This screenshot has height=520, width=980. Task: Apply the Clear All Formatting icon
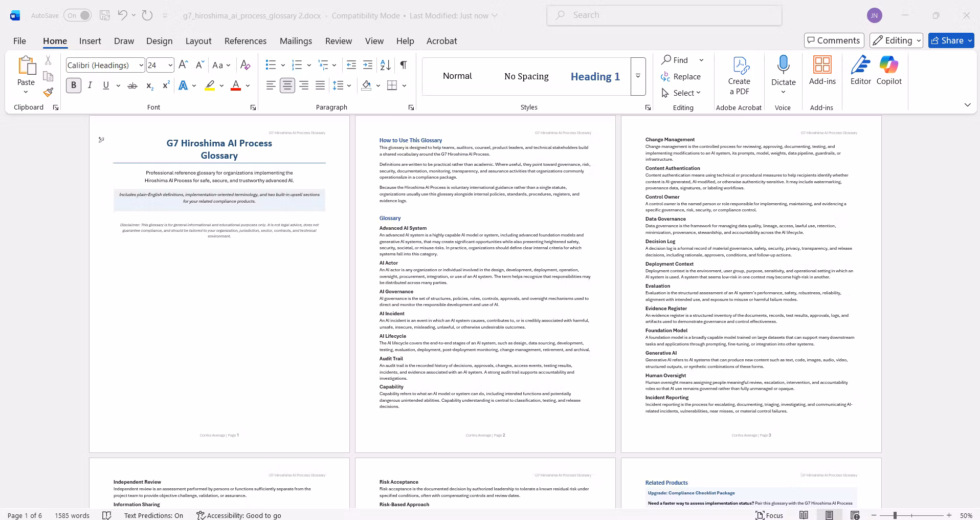[x=246, y=65]
